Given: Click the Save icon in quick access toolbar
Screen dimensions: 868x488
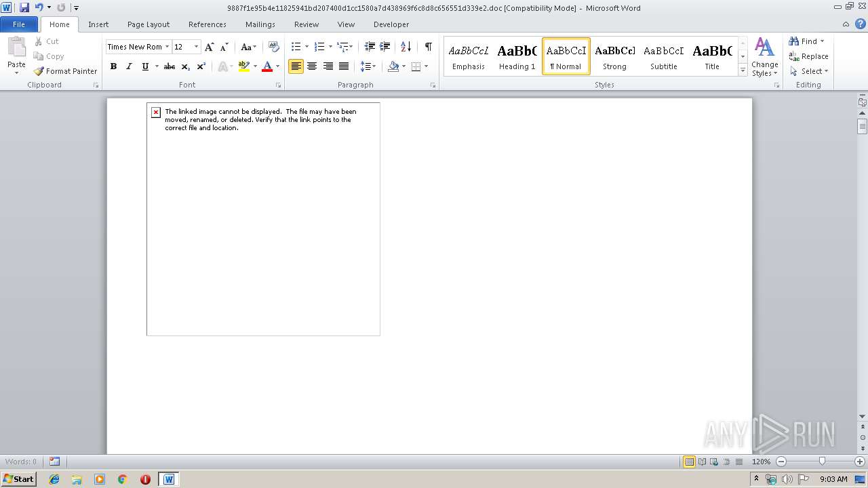Looking at the screenshot, I should [x=24, y=7].
